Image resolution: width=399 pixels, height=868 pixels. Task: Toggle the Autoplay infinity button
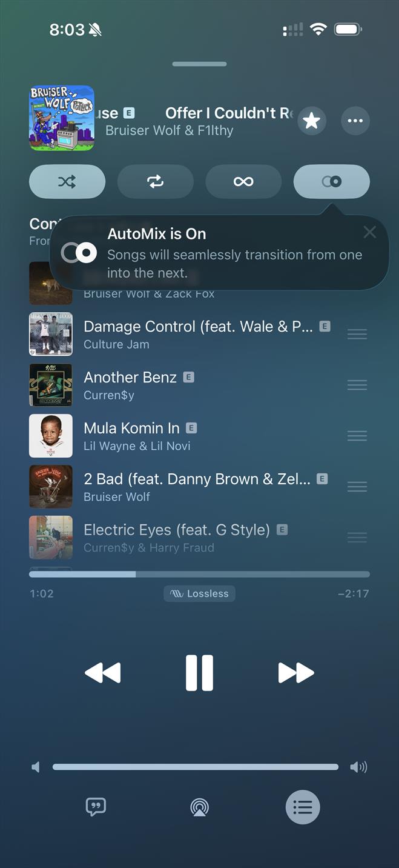[243, 181]
